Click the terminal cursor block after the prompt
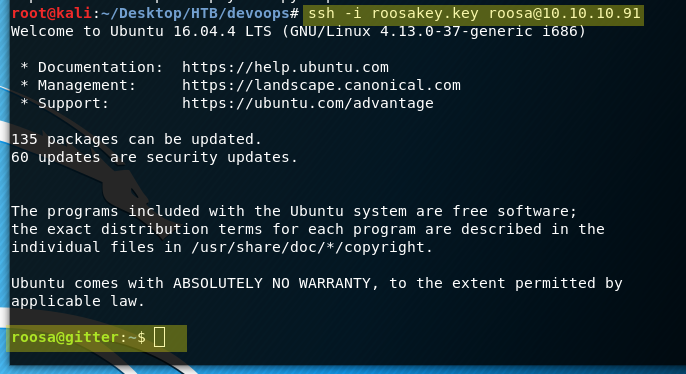The width and height of the screenshot is (686, 374). click(x=159, y=337)
